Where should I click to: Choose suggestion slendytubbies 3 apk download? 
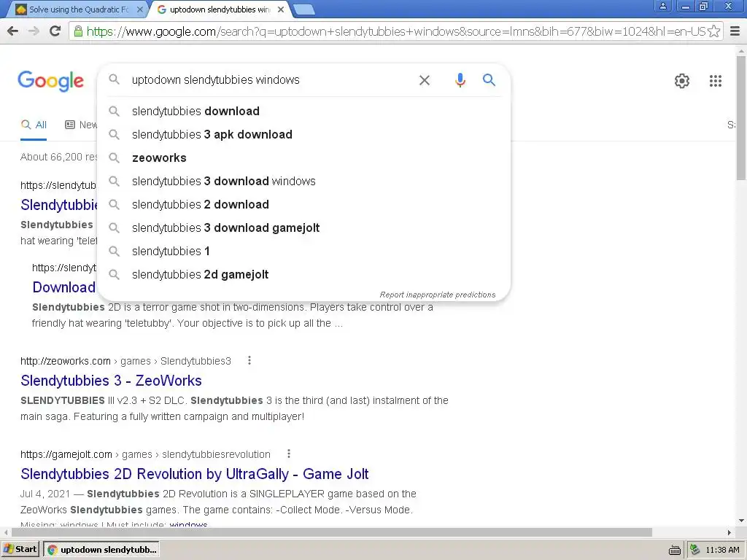[303, 134]
